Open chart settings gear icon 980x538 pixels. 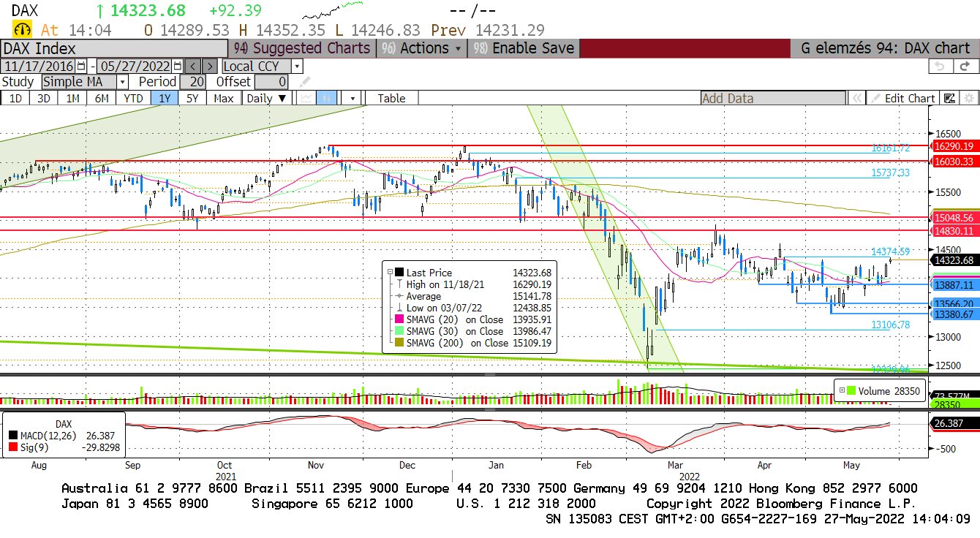[969, 98]
